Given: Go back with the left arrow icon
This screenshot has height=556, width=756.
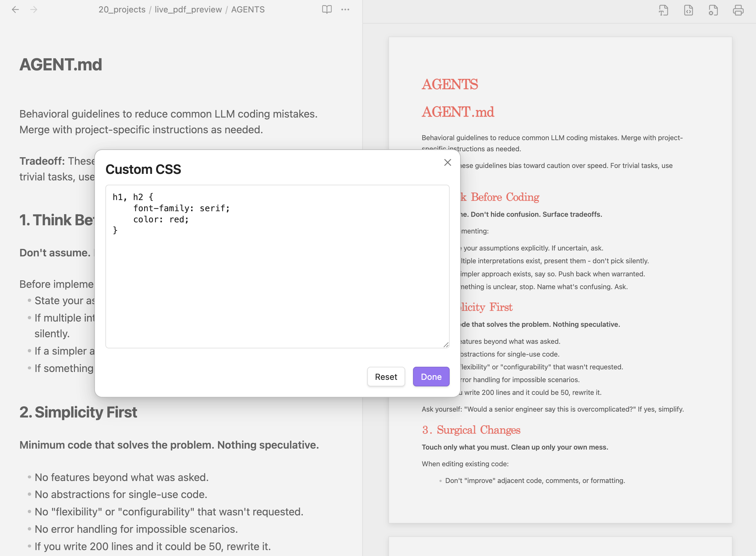Looking at the screenshot, I should coord(15,9).
